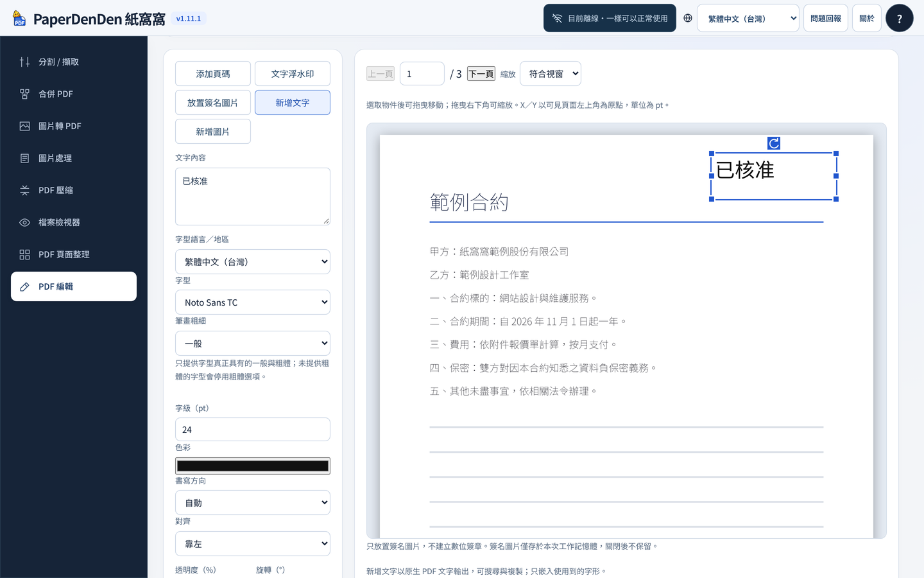Image resolution: width=924 pixels, height=578 pixels.
Task: Click the offline wifi icon in status banner
Action: pyautogui.click(x=557, y=18)
